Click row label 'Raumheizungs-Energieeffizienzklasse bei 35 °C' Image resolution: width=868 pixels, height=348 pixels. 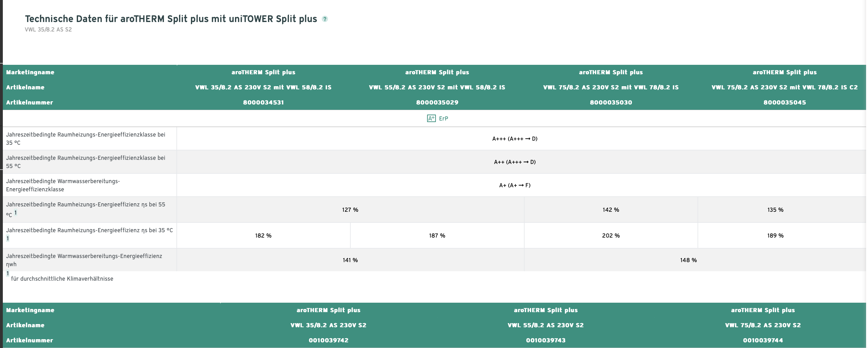pyautogui.click(x=86, y=138)
